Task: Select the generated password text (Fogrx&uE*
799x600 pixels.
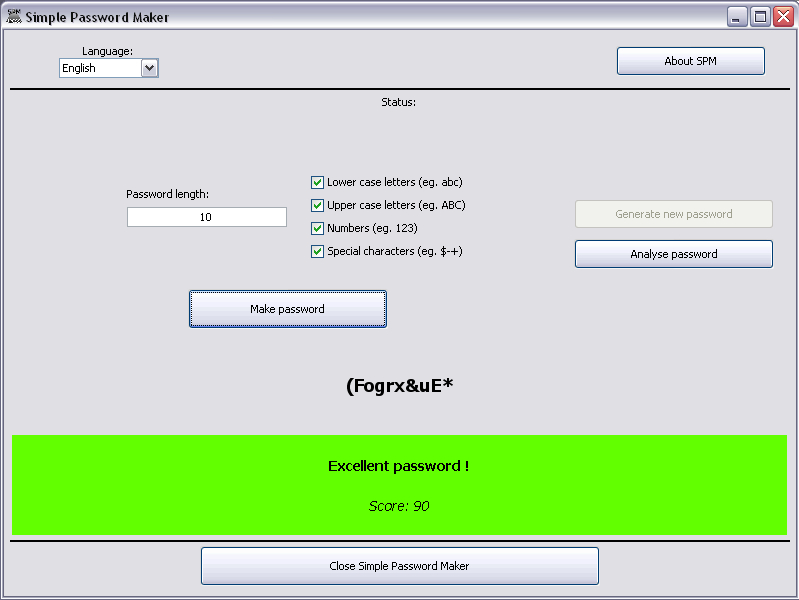Action: click(400, 386)
